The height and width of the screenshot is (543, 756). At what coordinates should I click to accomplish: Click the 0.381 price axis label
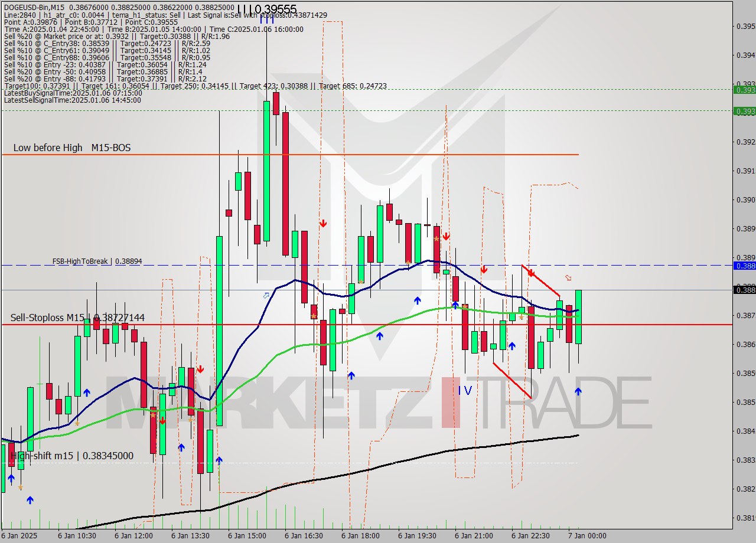click(745, 518)
